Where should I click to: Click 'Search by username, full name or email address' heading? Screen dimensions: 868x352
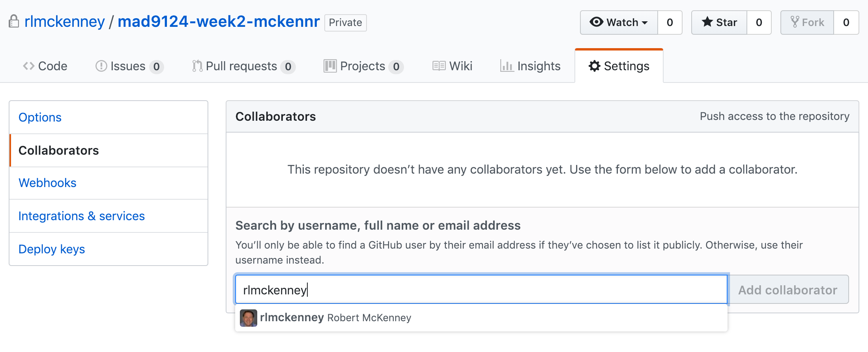click(378, 225)
